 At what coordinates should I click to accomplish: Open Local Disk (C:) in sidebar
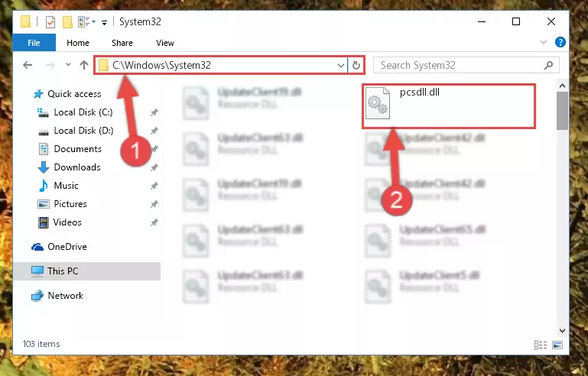click(83, 112)
